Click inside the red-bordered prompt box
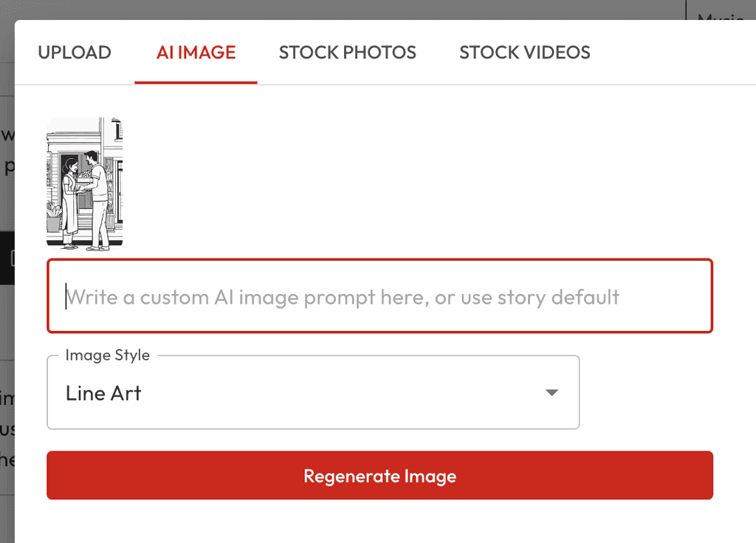Image resolution: width=756 pixels, height=543 pixels. point(379,296)
